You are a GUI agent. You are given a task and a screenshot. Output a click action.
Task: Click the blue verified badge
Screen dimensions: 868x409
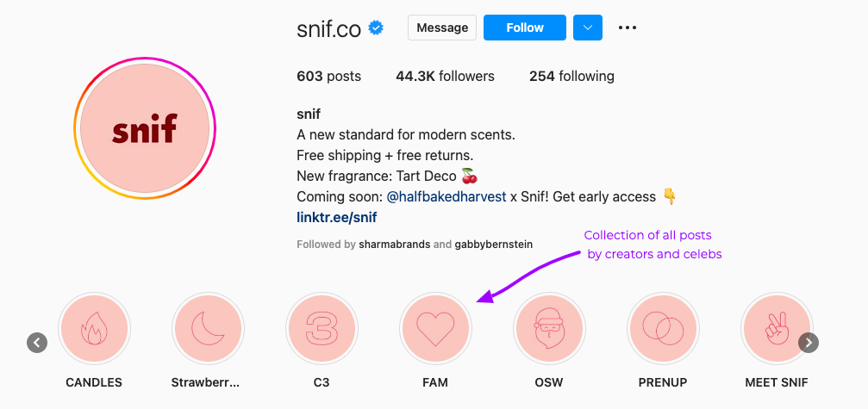377,28
